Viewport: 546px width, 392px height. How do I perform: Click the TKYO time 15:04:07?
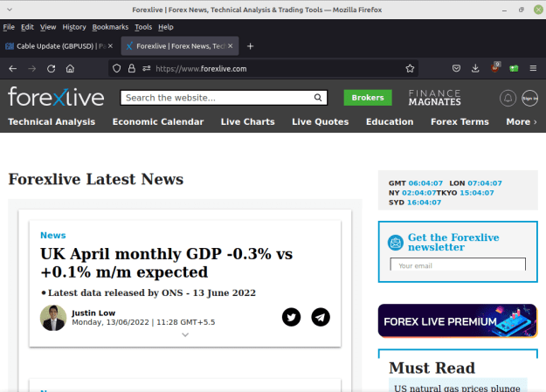click(x=477, y=193)
